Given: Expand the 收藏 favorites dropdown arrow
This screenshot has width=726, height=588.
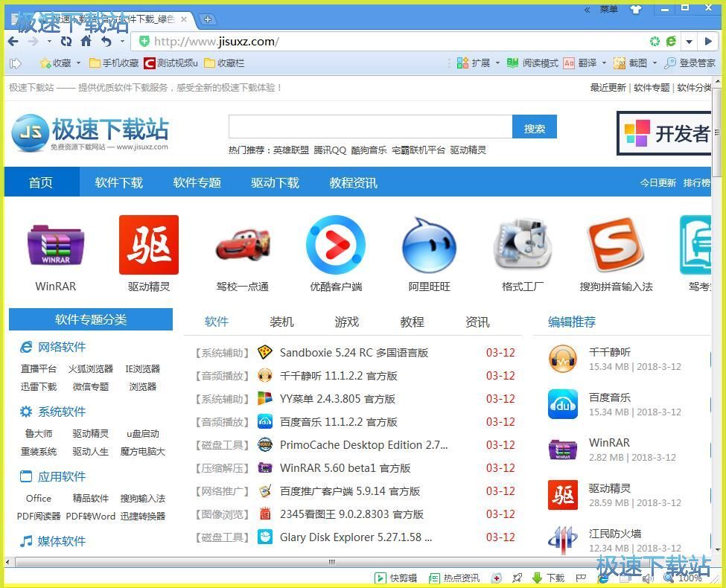Looking at the screenshot, I should 78,63.
